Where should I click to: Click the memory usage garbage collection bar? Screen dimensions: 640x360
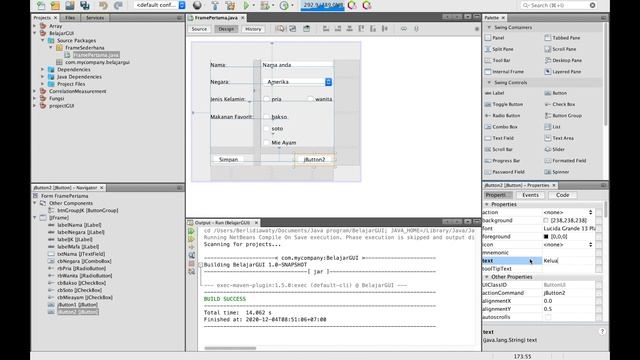point(322,5)
